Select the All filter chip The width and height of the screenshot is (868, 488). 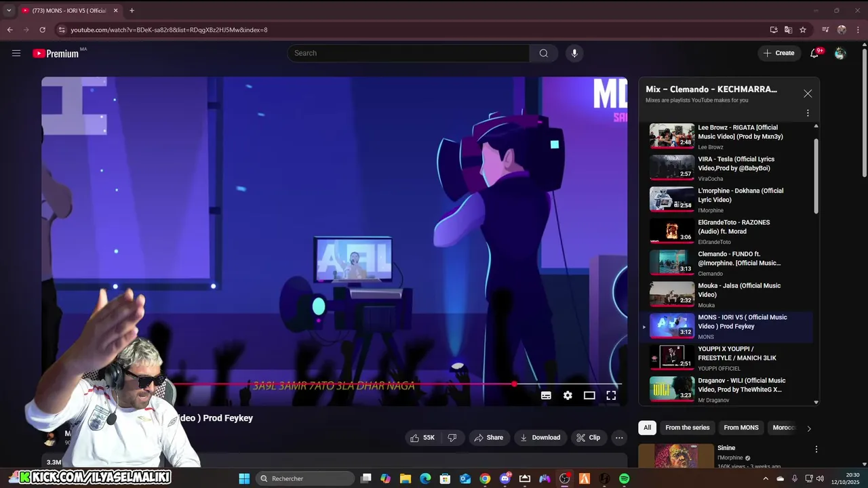(647, 428)
